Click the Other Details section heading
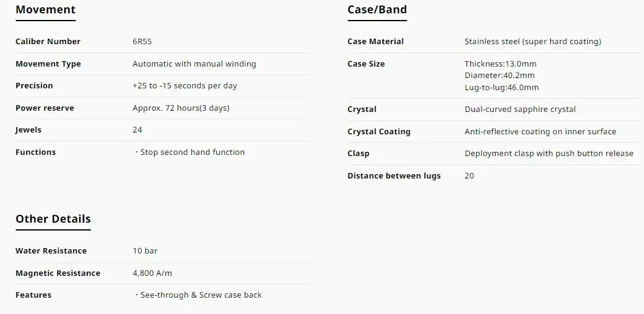This screenshot has width=644, height=314. click(x=53, y=218)
